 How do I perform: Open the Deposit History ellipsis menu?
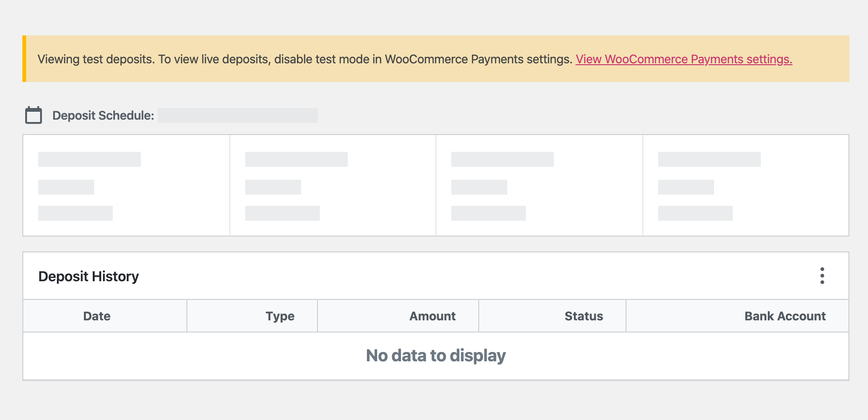coord(822,276)
